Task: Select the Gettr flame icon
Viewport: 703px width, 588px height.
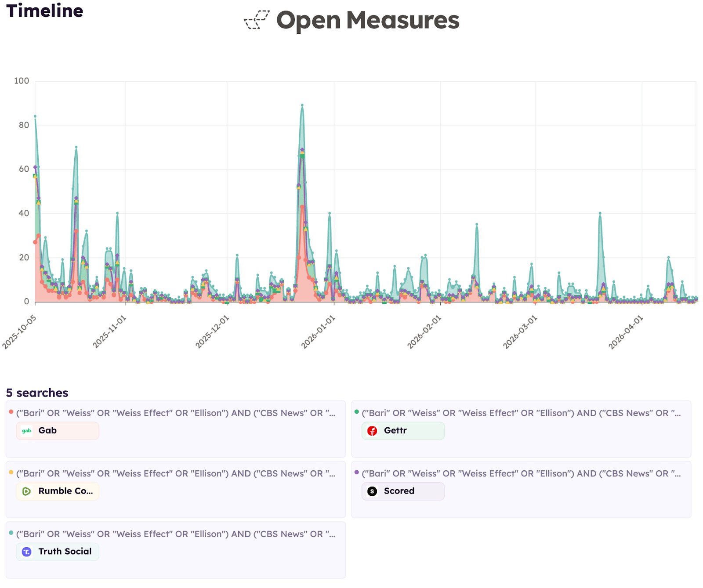Action: click(372, 431)
